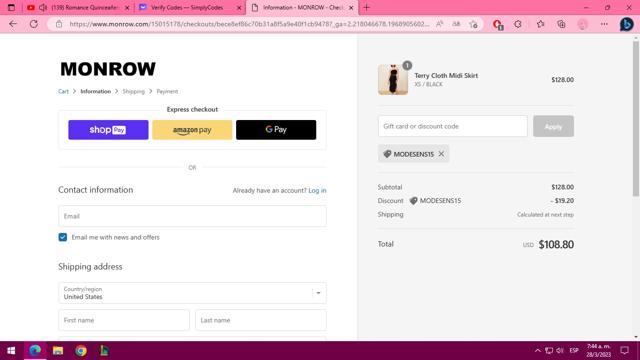Viewport: 640px width, 360px height.
Task: Select Terry Cloth Midi Skirt title
Action: click(446, 76)
